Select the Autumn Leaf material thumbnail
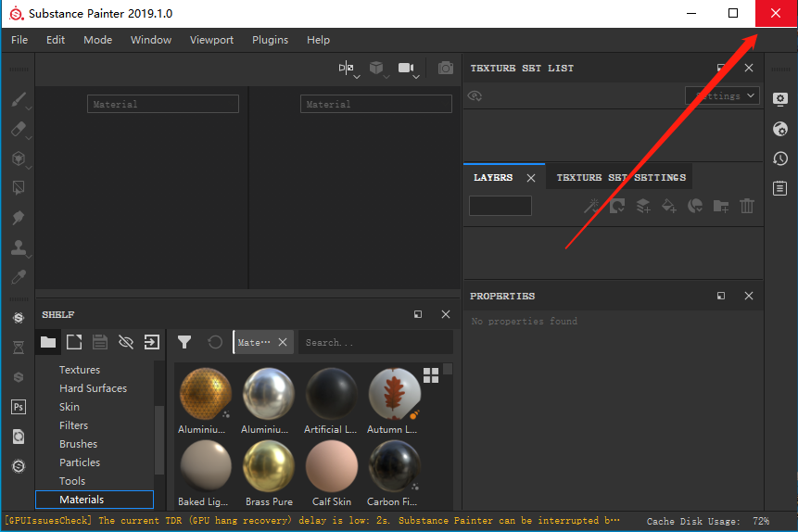Viewport: 798px width, 532px height. 394,394
